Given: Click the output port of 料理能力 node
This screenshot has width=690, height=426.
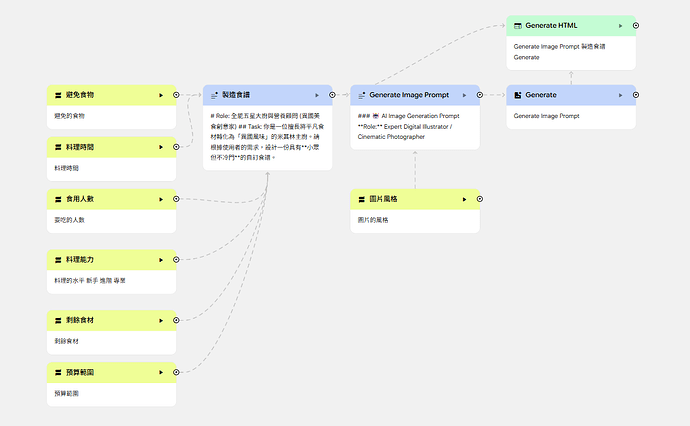Looking at the screenshot, I should point(177,260).
